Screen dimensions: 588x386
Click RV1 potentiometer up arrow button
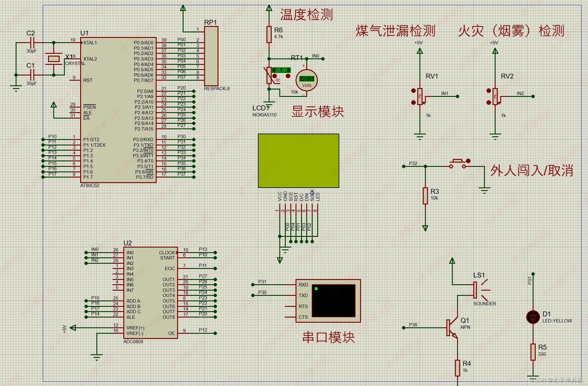(413, 90)
